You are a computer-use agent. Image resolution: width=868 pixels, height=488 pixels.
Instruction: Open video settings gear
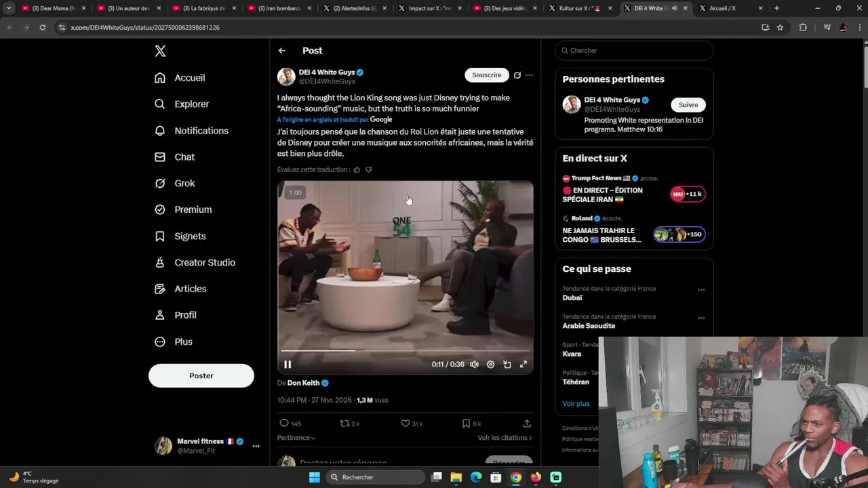point(490,365)
